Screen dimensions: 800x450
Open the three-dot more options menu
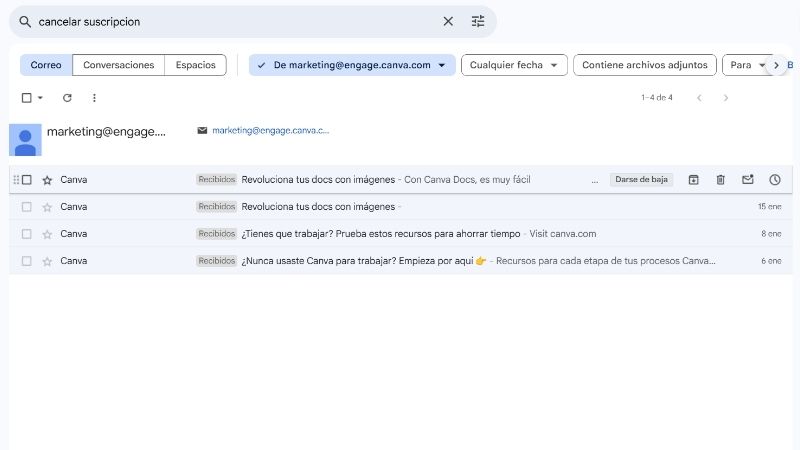pyautogui.click(x=94, y=97)
